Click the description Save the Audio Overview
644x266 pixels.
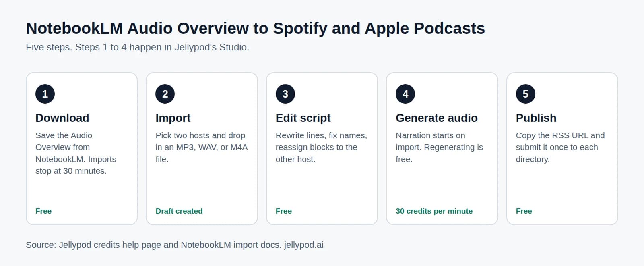(76, 153)
